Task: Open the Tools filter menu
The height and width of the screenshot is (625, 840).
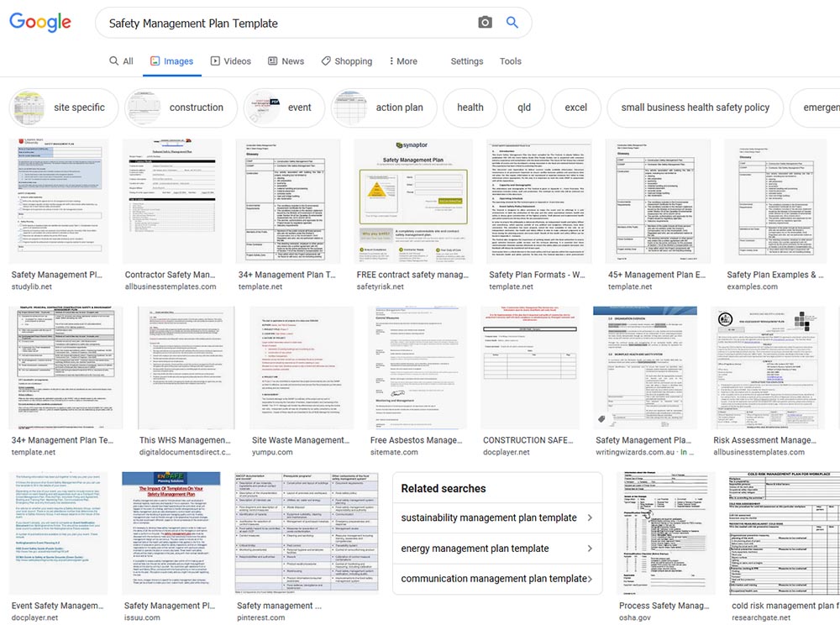Action: [510, 61]
